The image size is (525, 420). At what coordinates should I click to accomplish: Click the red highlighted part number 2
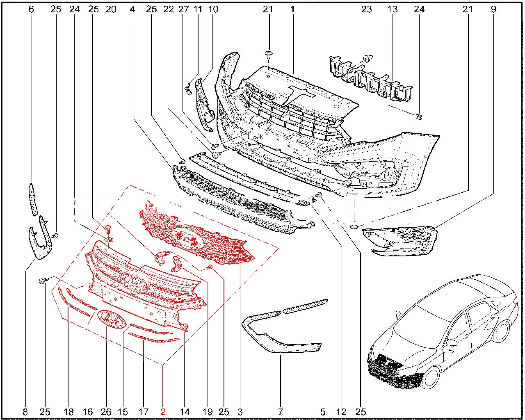pos(163,412)
